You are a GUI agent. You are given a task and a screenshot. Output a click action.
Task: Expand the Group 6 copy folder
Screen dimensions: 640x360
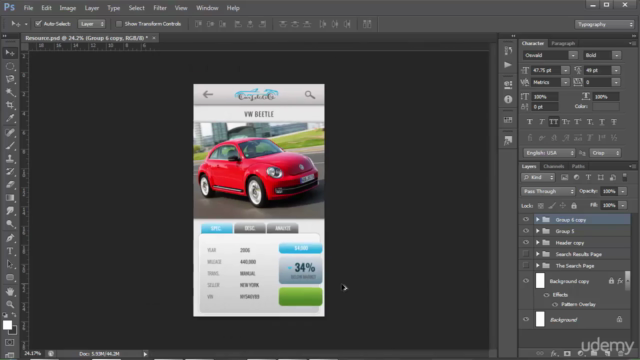pyautogui.click(x=538, y=220)
